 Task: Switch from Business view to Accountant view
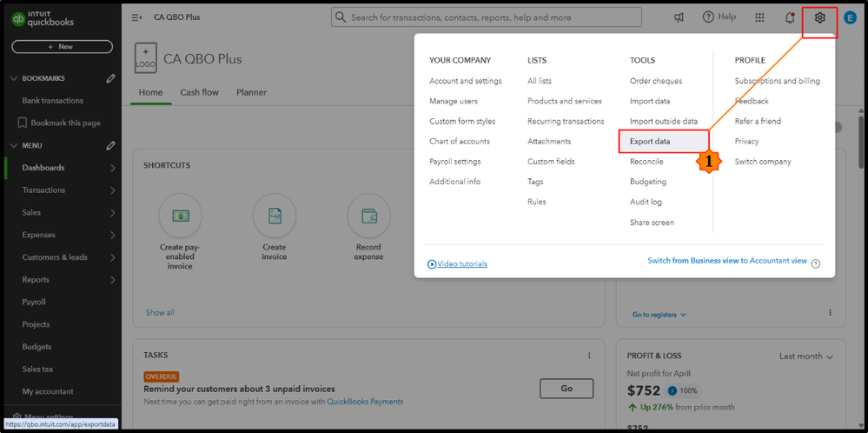click(727, 260)
